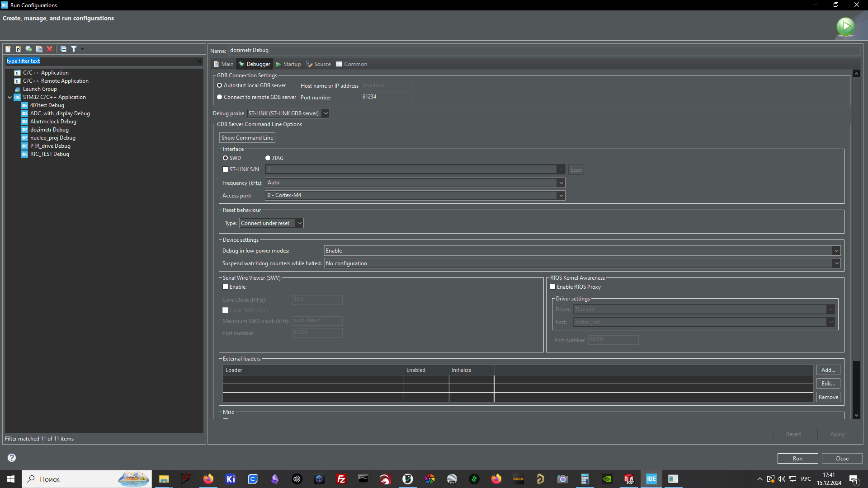The image size is (868, 488).
Task: Enable the Serial Wire Viewer checkbox
Action: [226, 287]
